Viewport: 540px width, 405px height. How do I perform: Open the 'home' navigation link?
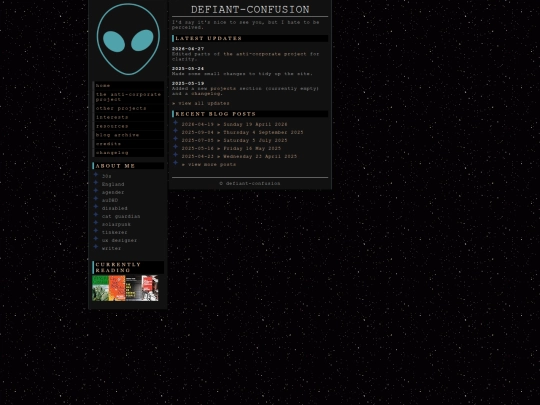click(128, 85)
